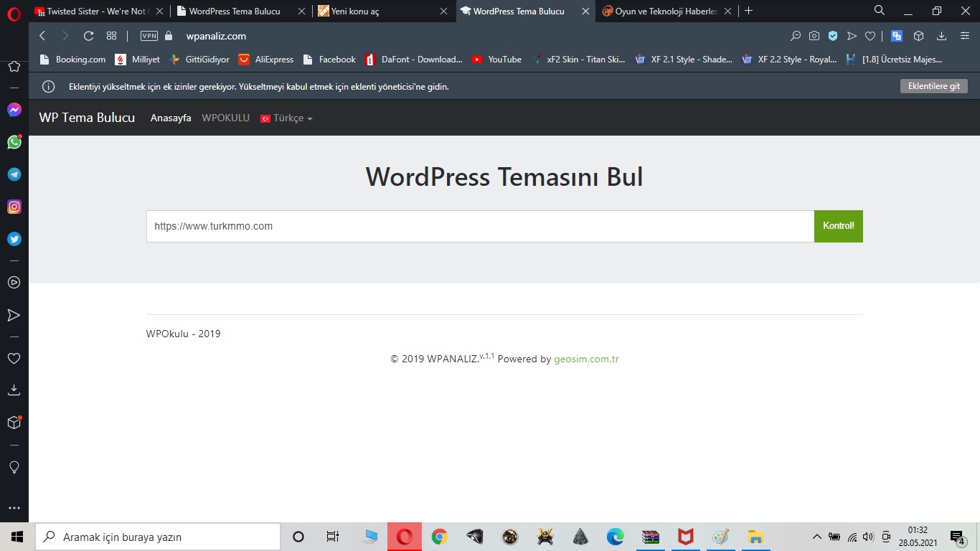The height and width of the screenshot is (551, 980).
Task: Open the GittiGidiyor bookmark
Action: tap(199, 60)
